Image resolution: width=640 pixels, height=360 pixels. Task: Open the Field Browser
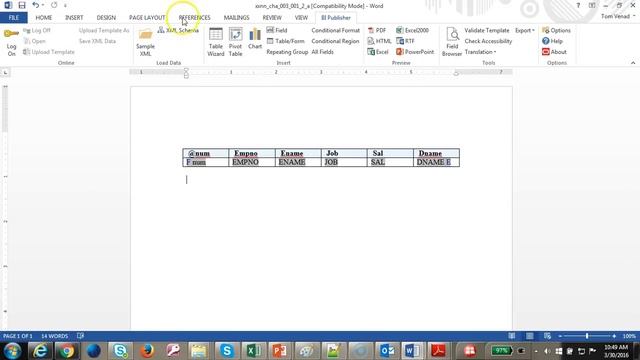click(452, 42)
